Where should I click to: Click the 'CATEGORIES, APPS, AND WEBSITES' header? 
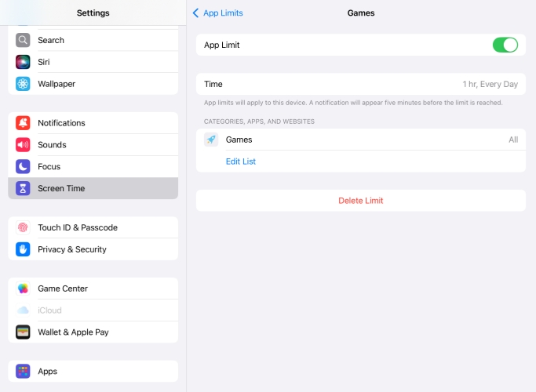tap(259, 122)
